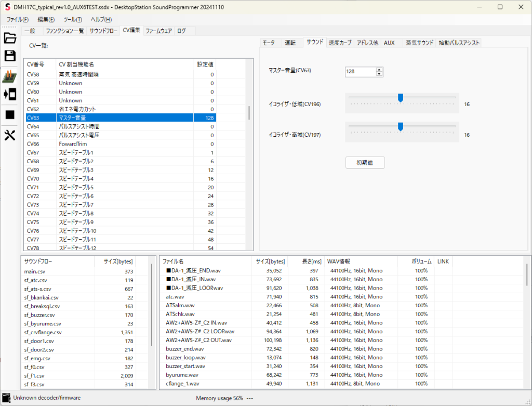Click the memory chip icon in status bar
Viewport: 532px width, 406px height.
pyautogui.click(x=7, y=398)
